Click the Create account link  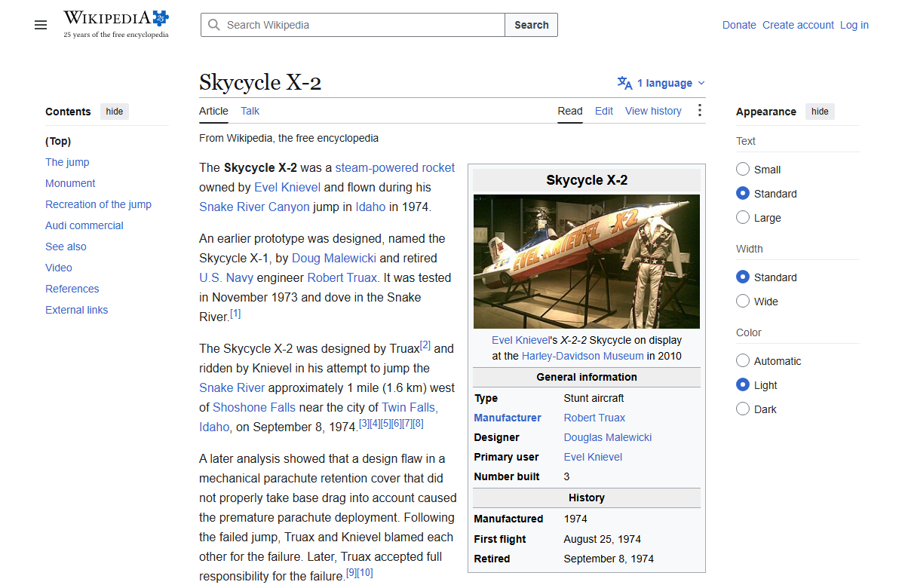(x=798, y=25)
